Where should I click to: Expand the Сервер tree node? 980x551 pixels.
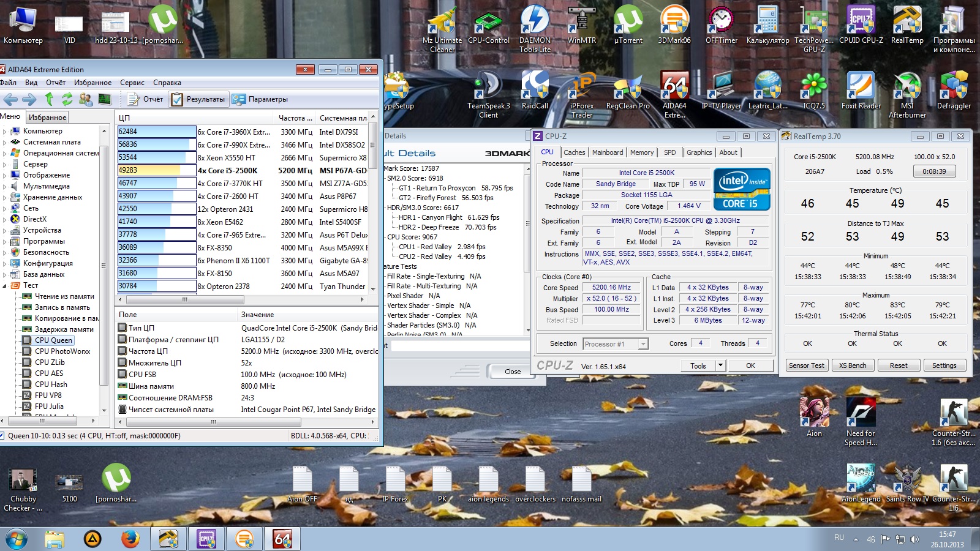(x=5, y=164)
